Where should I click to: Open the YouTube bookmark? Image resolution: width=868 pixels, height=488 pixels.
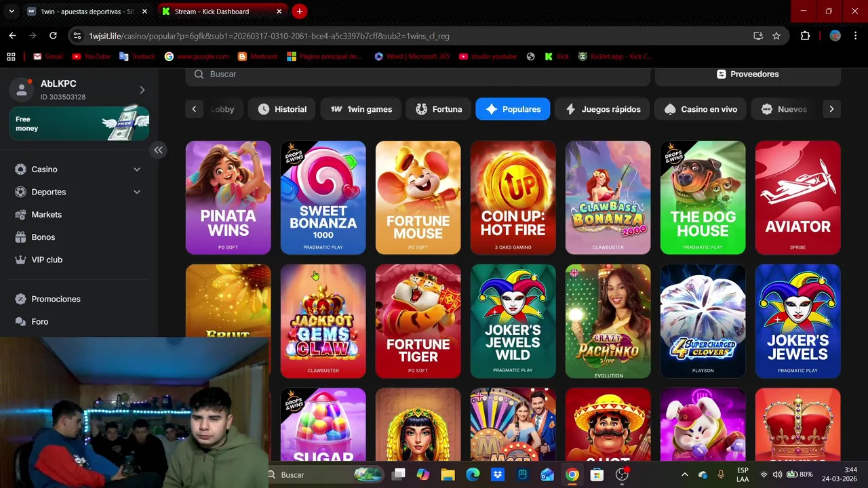91,56
